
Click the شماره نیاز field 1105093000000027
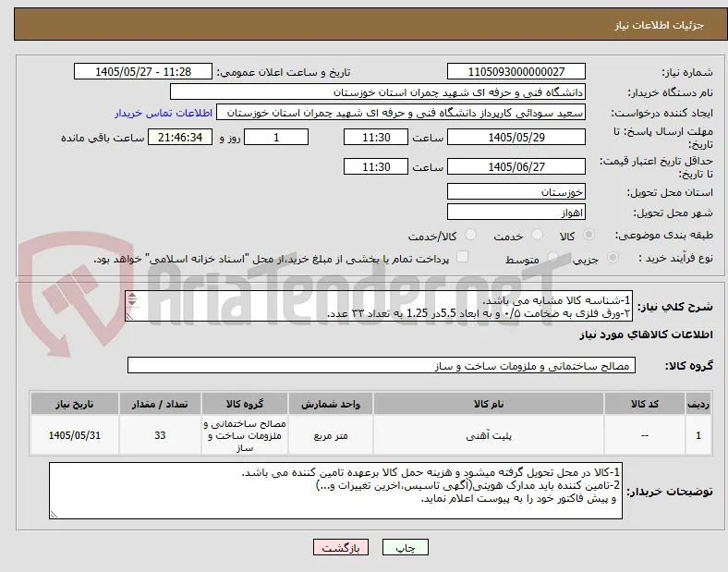[516, 71]
